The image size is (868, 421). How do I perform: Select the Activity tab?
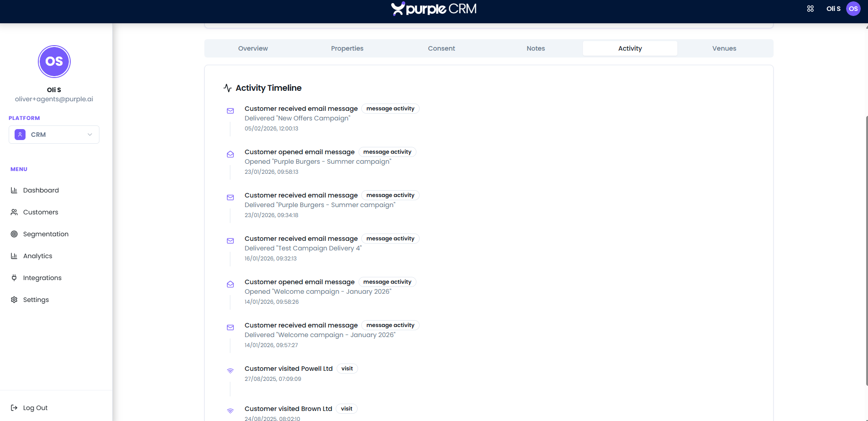630,48
